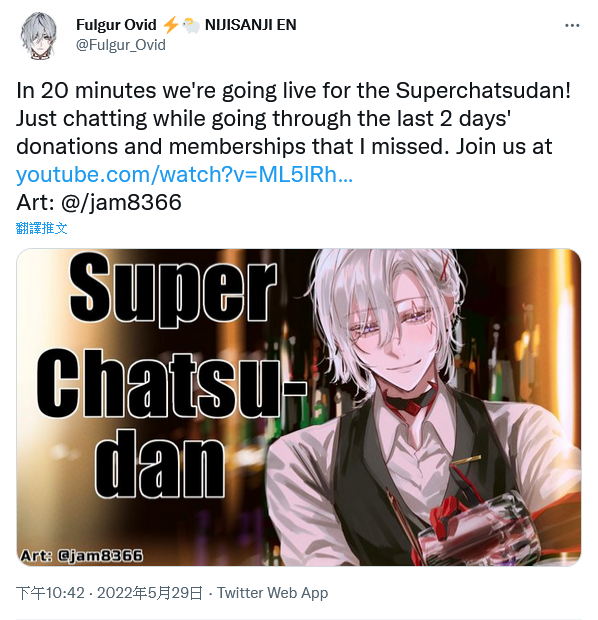Open the Fulgur Ovid display name link
Screen dimensions: 598x620
click(x=116, y=25)
